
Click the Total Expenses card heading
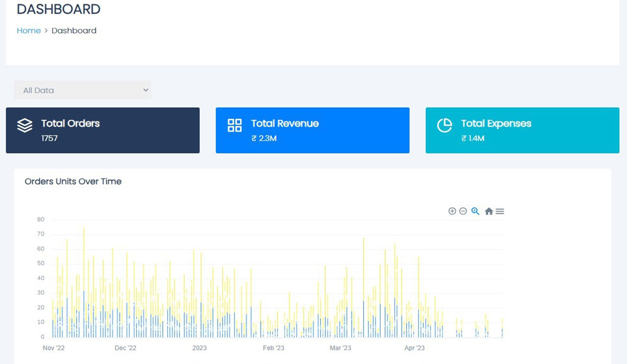click(496, 123)
